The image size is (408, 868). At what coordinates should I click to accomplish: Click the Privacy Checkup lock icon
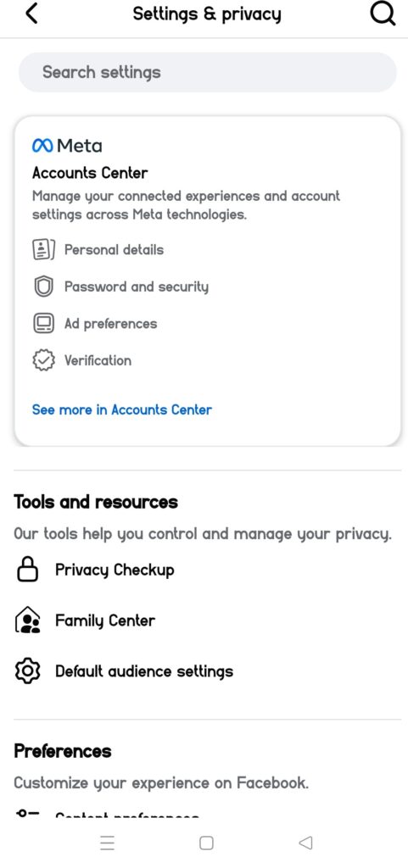27,570
